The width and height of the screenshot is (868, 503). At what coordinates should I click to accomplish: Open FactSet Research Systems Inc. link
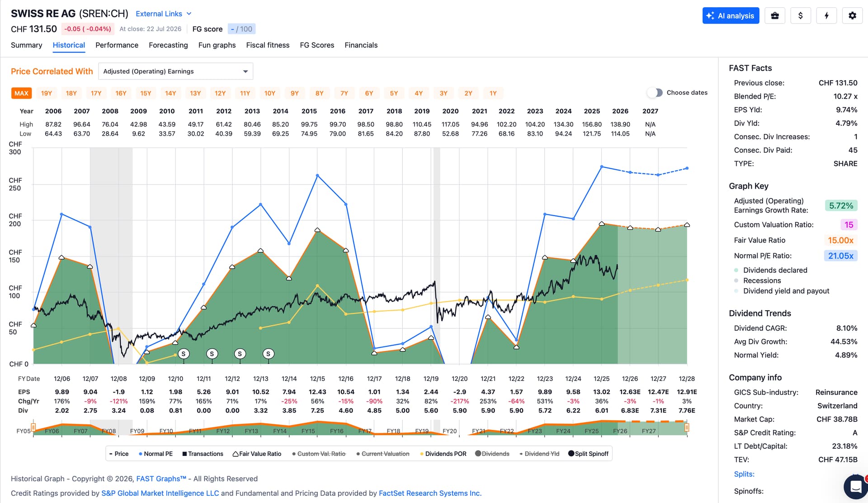tap(430, 493)
